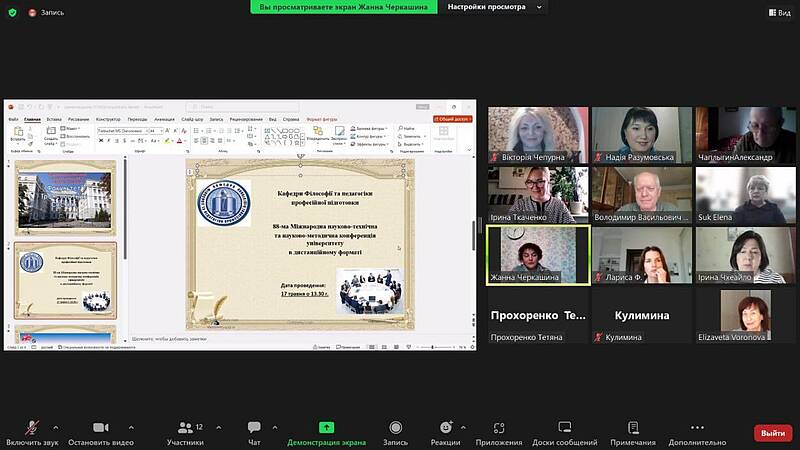Click the Найти find tool in the ribbon
Viewport: 800px width, 450px height.
(x=406, y=129)
